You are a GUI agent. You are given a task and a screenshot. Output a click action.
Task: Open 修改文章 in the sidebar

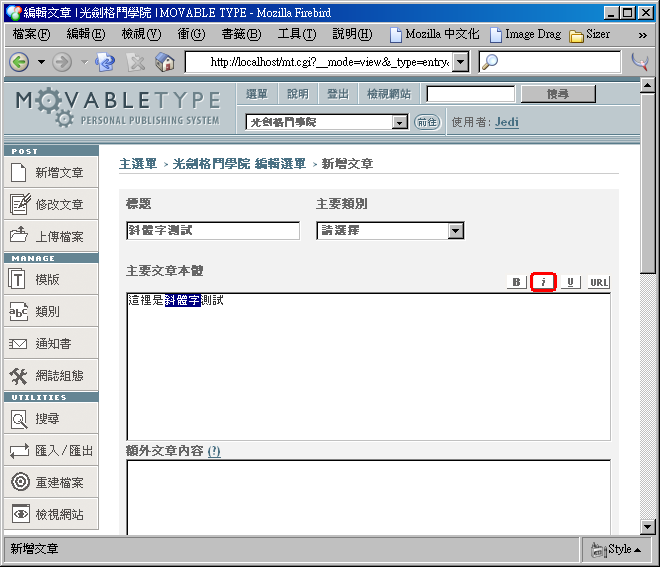(51, 204)
